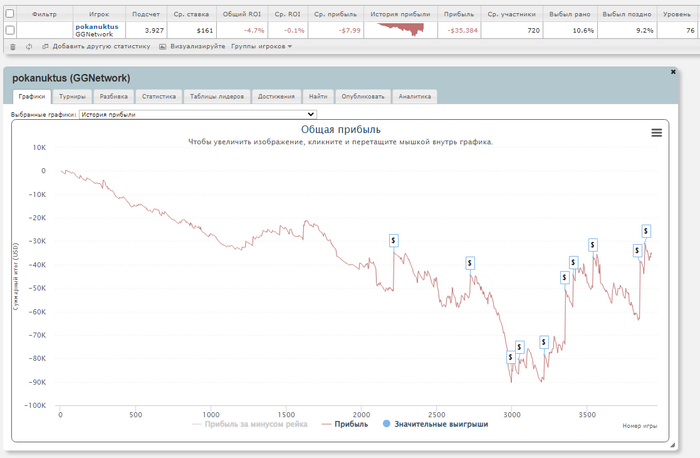Sort by the 'Выбыл рано' column header
The image size is (700, 458).
570,14
